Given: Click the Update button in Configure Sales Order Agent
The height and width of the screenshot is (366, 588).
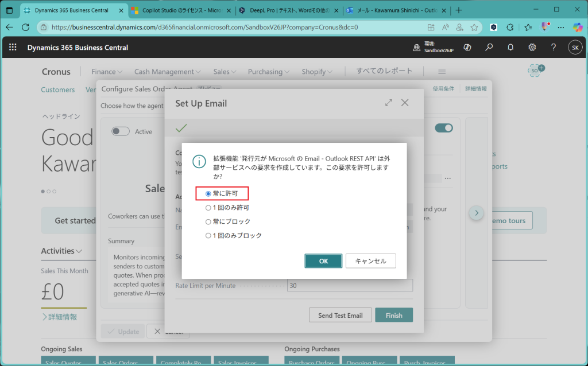Looking at the screenshot, I should click(123, 332).
